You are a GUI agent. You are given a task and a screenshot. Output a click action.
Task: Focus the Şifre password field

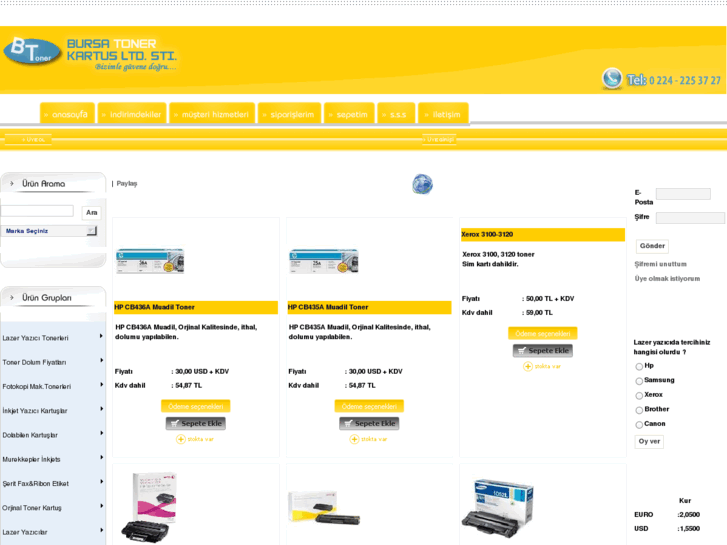tap(690, 218)
